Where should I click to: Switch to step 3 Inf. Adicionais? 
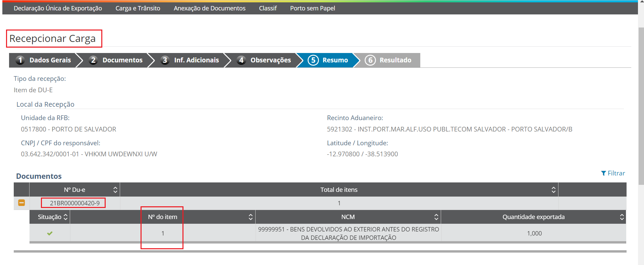190,60
